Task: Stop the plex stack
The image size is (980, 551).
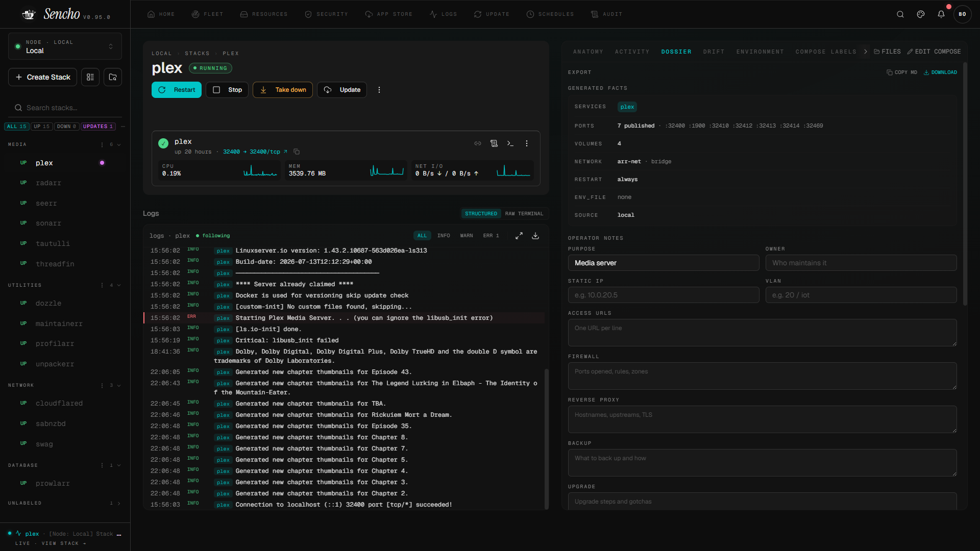Action: 227,90
